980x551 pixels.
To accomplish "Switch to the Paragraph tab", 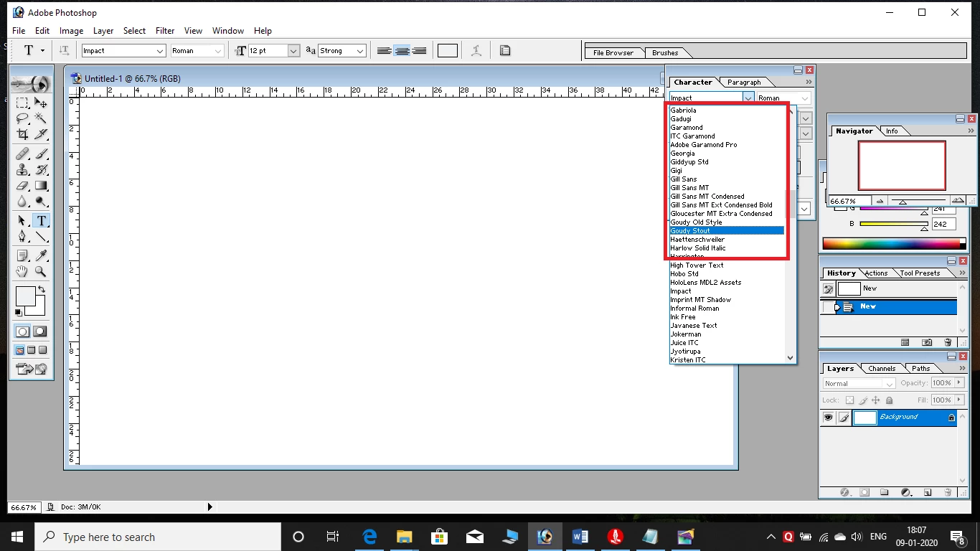I will click(x=744, y=83).
